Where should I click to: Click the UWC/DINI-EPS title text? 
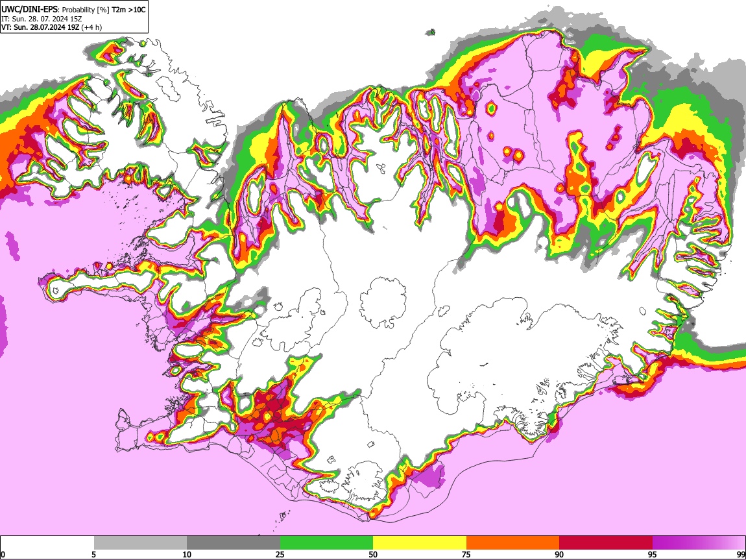pyautogui.click(x=30, y=9)
